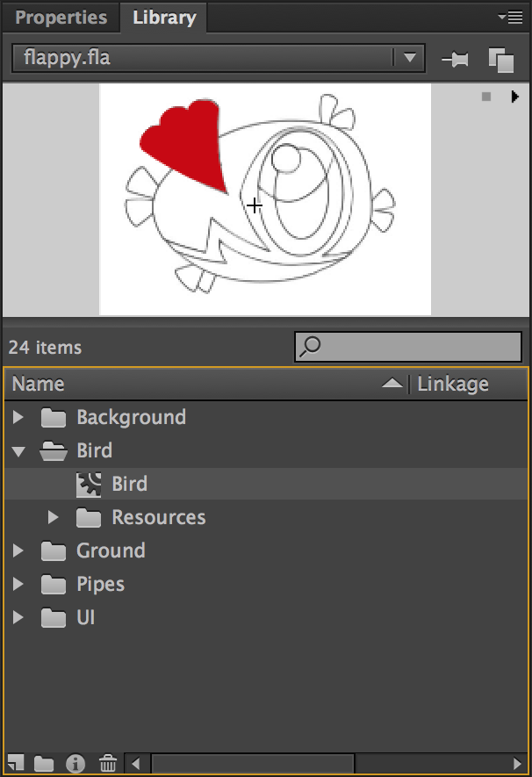Click the New Library Panel icon
532x777 pixels.
coord(500,60)
